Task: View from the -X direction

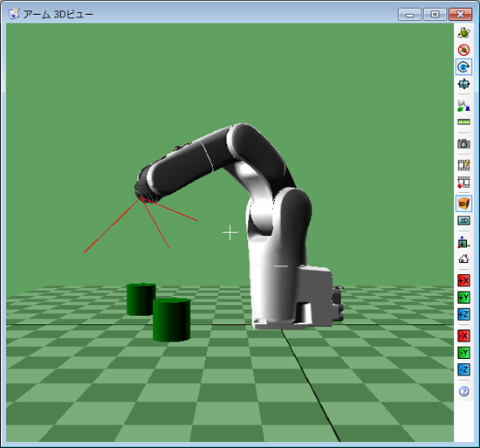Action: click(463, 336)
